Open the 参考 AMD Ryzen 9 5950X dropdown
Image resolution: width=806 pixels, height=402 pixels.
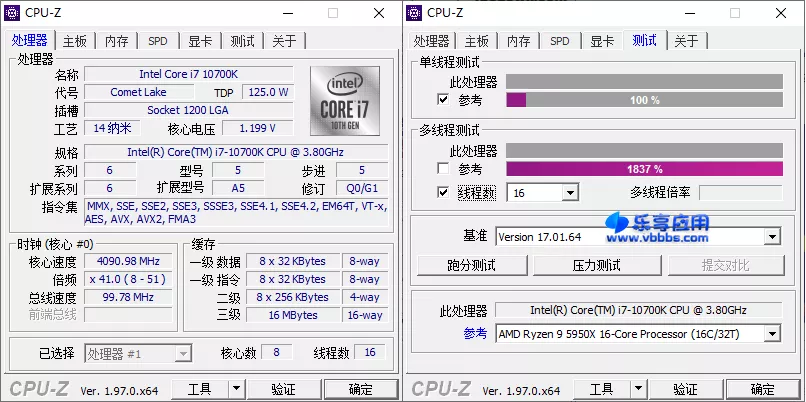pyautogui.click(x=772, y=334)
